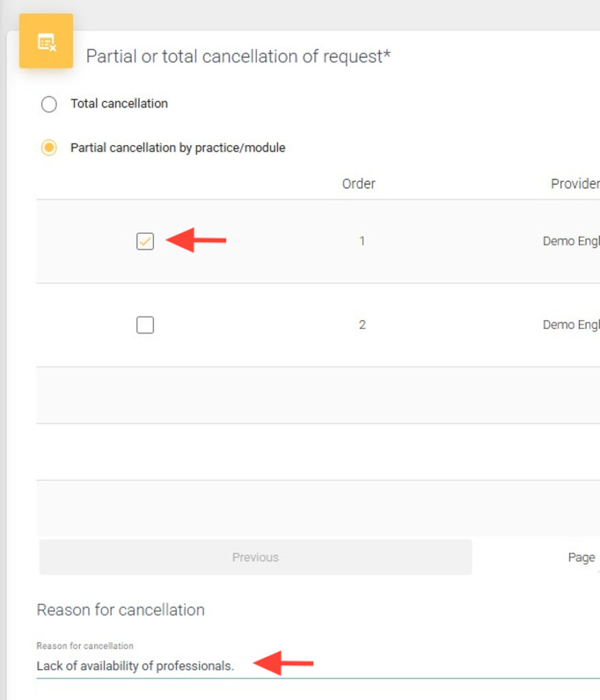Click the Demo Engl provider cell in row 2
The height and width of the screenshot is (700, 600).
tap(571, 325)
